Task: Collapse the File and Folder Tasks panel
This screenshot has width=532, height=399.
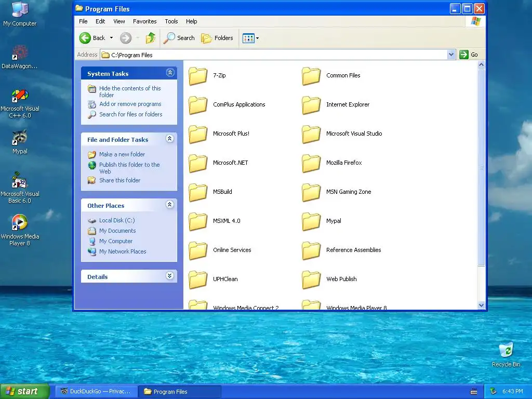Action: point(170,138)
